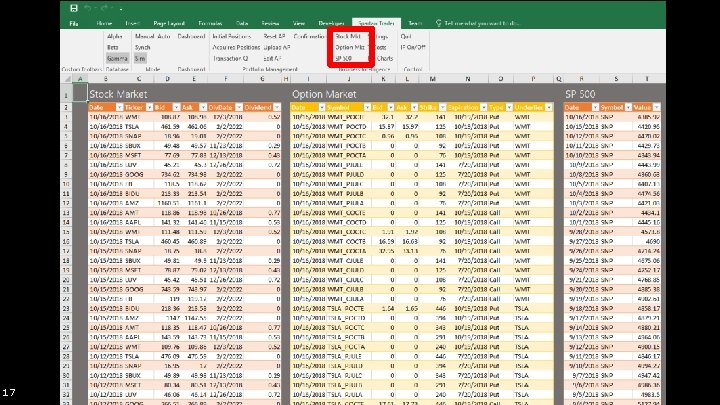The height and width of the screenshot is (405, 720).
Task: Click the SP 500 title cell
Action: click(x=580, y=94)
